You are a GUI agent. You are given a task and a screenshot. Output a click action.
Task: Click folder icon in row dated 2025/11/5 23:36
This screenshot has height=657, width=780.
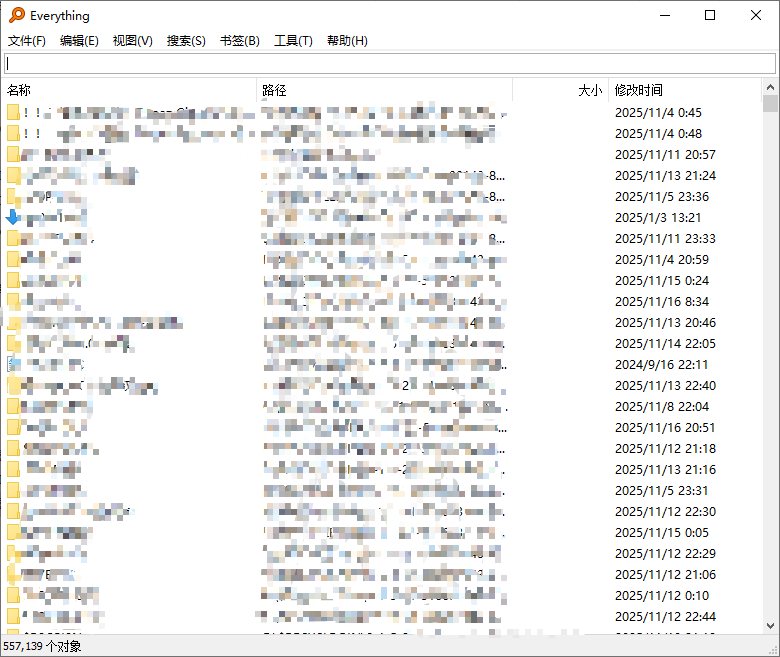(13, 196)
